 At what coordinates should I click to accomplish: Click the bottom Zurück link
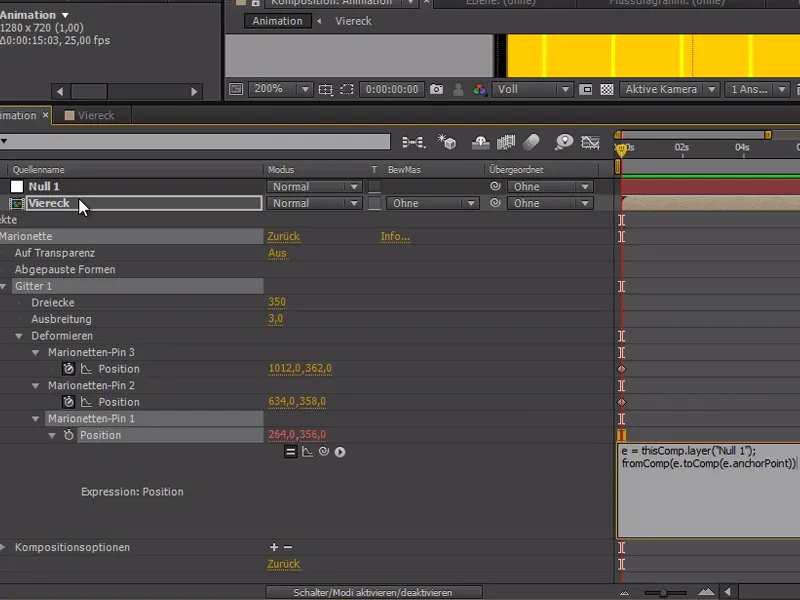coord(284,564)
